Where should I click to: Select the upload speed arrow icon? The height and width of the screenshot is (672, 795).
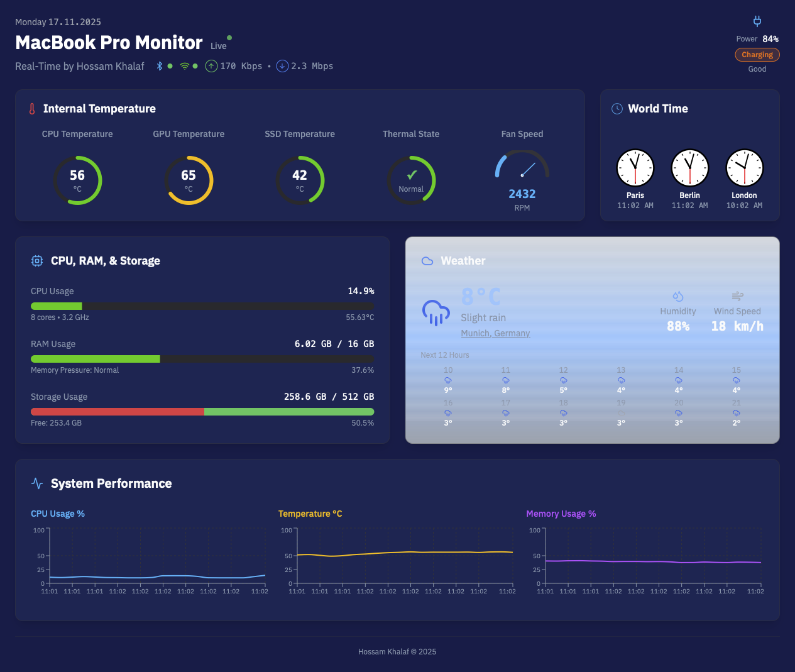(211, 65)
